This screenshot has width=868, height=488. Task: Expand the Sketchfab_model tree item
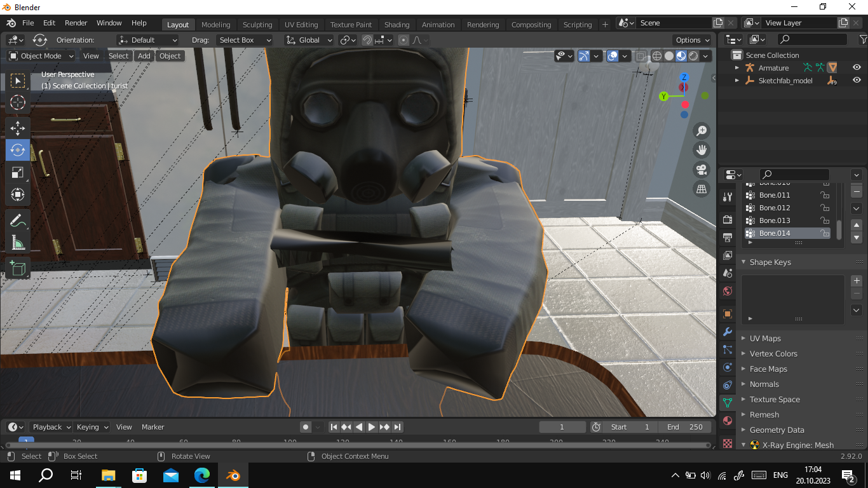[737, 80]
